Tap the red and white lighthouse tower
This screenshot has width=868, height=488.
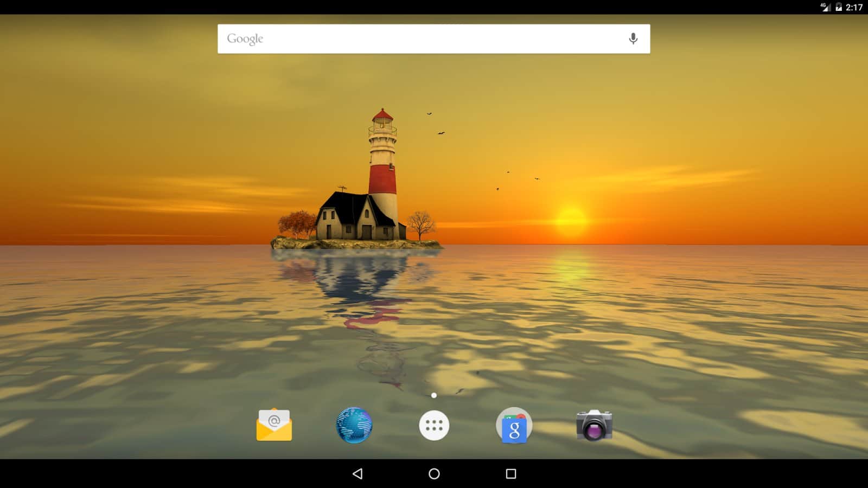383,163
